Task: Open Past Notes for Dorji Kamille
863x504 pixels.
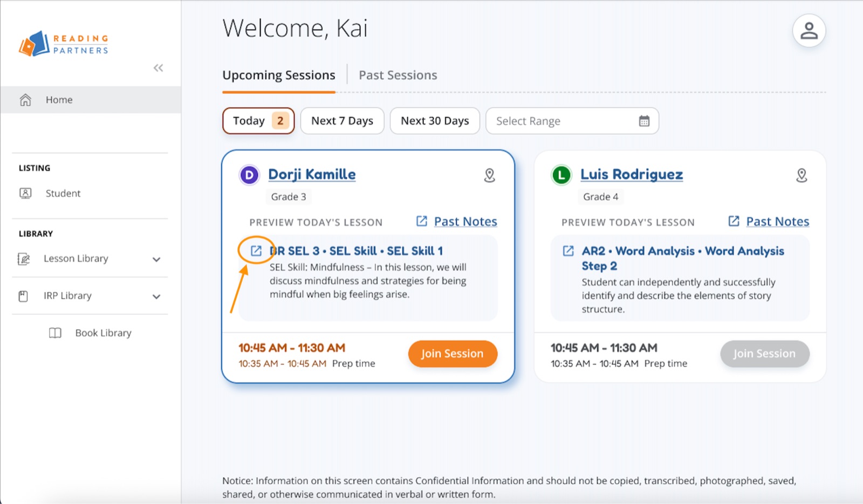Action: pyautogui.click(x=465, y=222)
